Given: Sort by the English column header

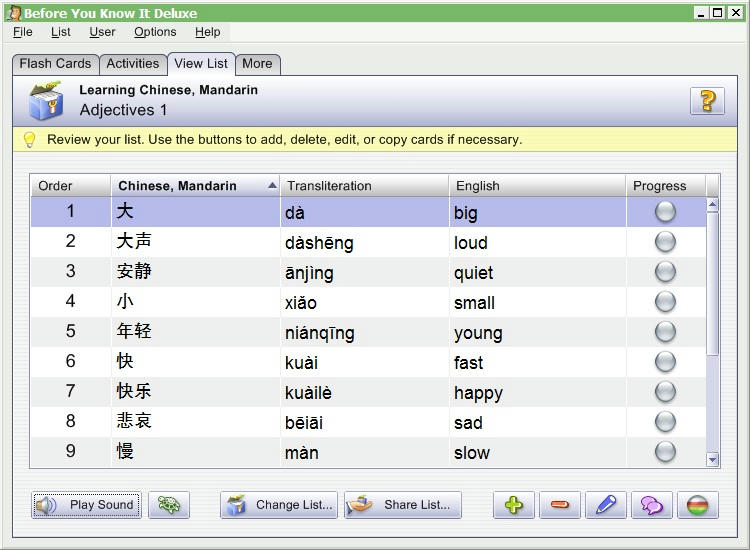Looking at the screenshot, I should click(538, 186).
